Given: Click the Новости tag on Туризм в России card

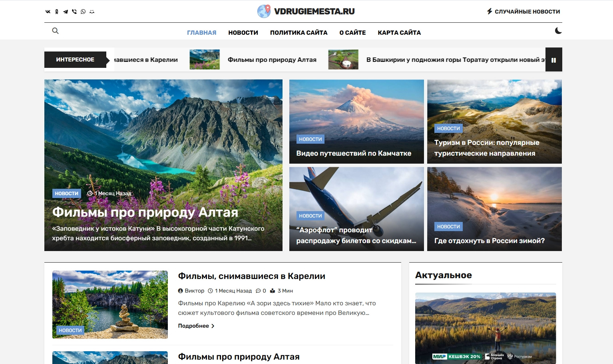Looking at the screenshot, I should [448, 129].
